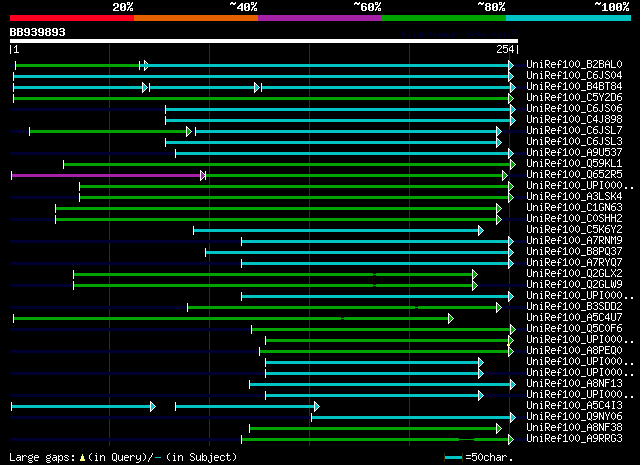Click the green ~80% identity legend segment
This screenshot has height=465, width=640.
coord(444,18)
